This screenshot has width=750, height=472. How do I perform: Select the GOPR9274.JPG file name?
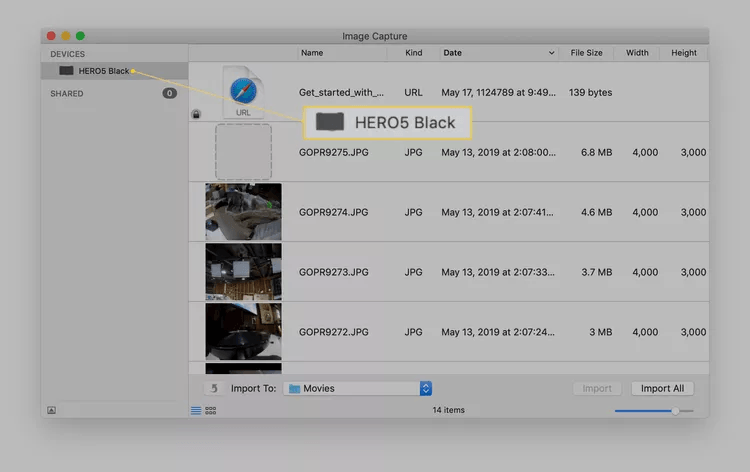(333, 212)
